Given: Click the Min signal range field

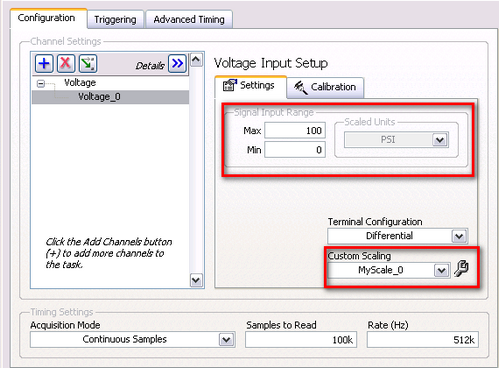Looking at the screenshot, I should point(295,150).
